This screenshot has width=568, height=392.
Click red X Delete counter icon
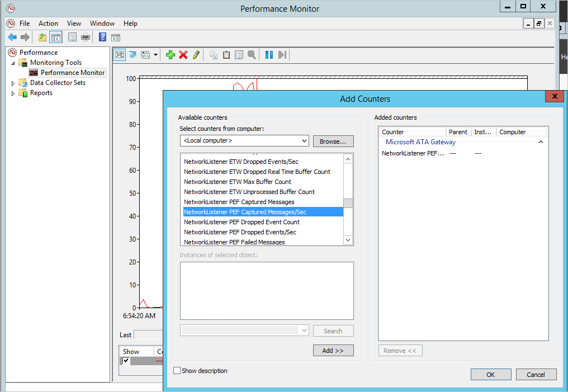click(x=183, y=55)
